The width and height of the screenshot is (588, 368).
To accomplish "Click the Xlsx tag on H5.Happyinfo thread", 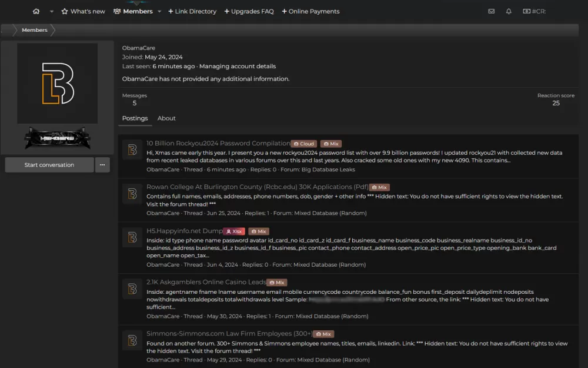I will click(x=234, y=231).
